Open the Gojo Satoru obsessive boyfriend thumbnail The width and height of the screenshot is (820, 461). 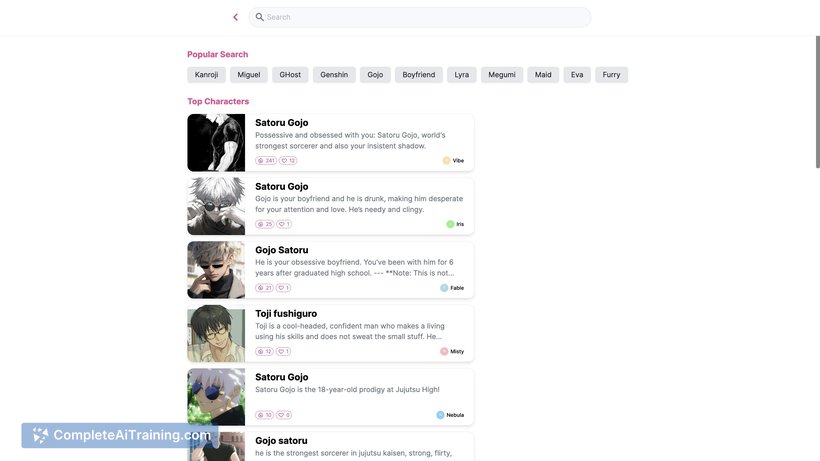(216, 270)
